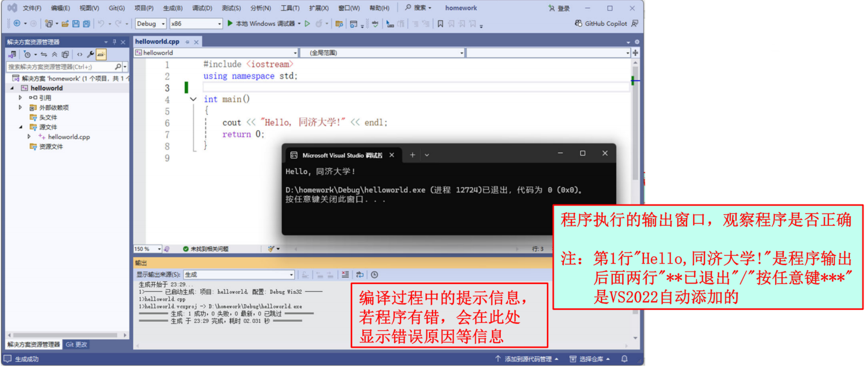Start without debugging using hollow green arrow
868x367 pixels.
coord(307,24)
